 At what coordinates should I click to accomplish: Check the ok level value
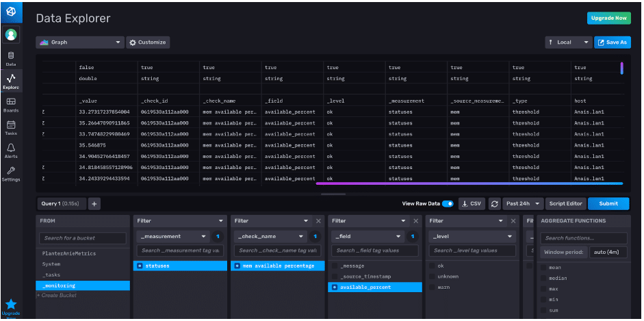pos(432,266)
